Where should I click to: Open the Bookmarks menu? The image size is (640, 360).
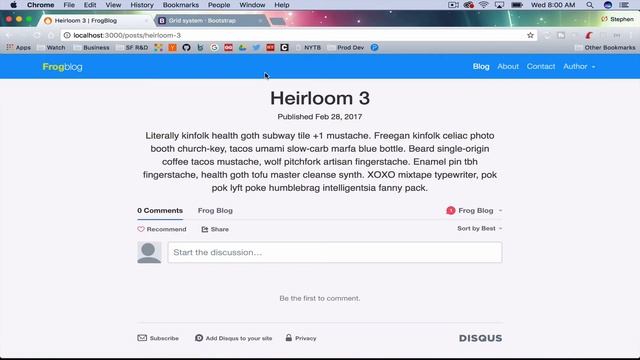coord(181,5)
